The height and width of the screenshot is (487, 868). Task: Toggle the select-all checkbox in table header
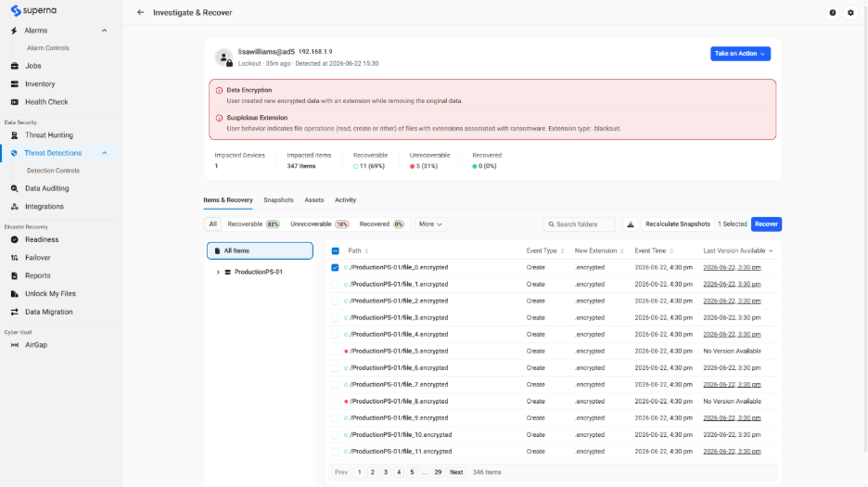tap(336, 251)
